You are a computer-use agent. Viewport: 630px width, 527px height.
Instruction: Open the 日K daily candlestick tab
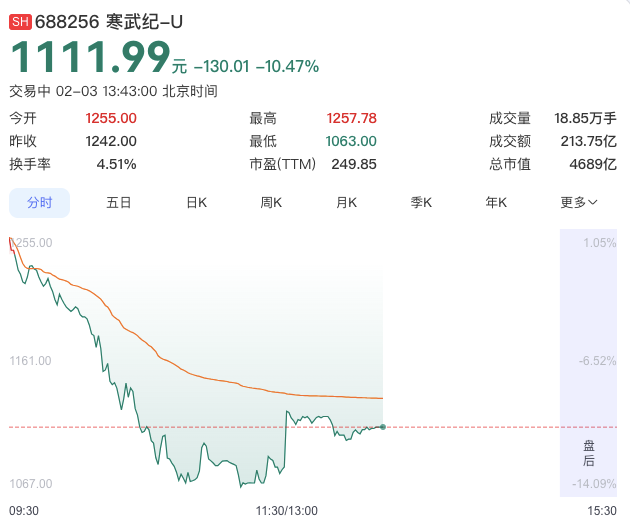(196, 202)
